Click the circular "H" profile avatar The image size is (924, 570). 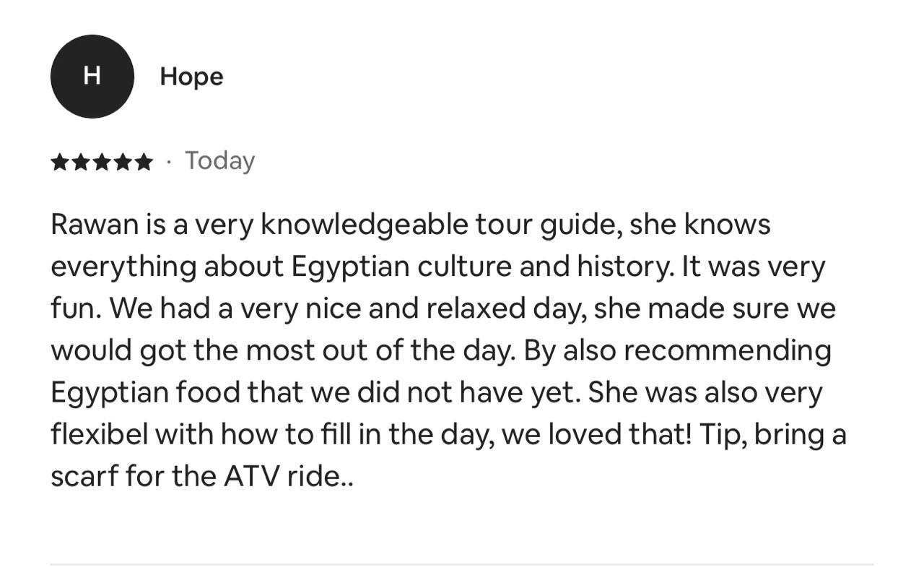click(x=92, y=76)
